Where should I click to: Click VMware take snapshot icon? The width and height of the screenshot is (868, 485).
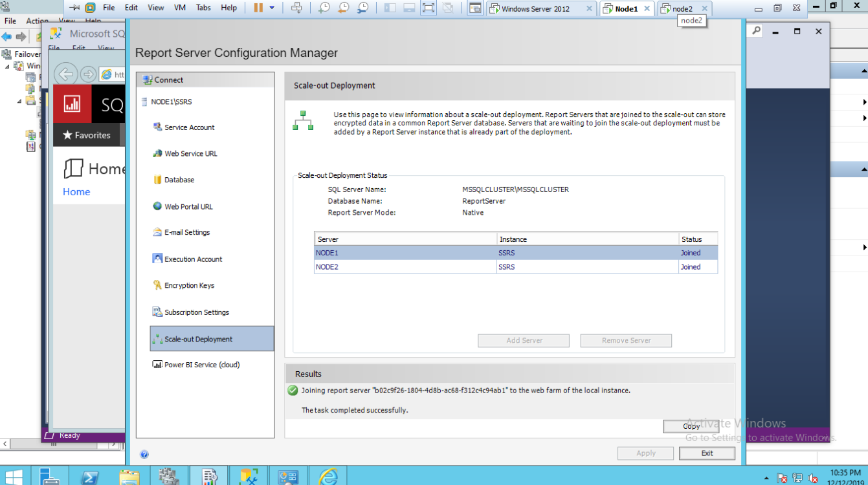click(324, 8)
